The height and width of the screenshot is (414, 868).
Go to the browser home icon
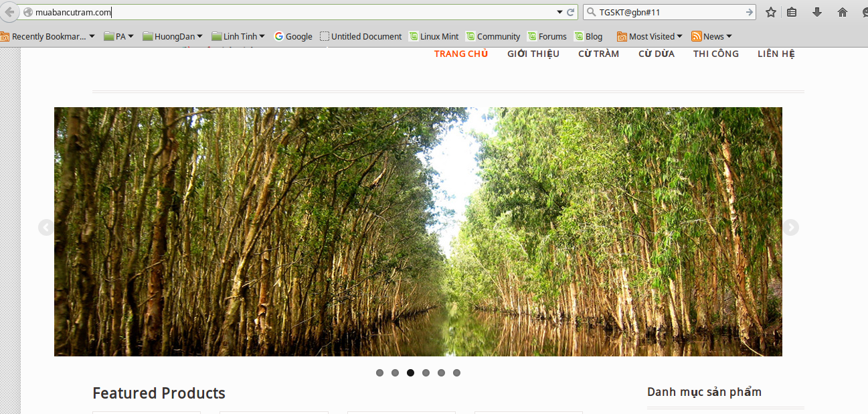843,12
